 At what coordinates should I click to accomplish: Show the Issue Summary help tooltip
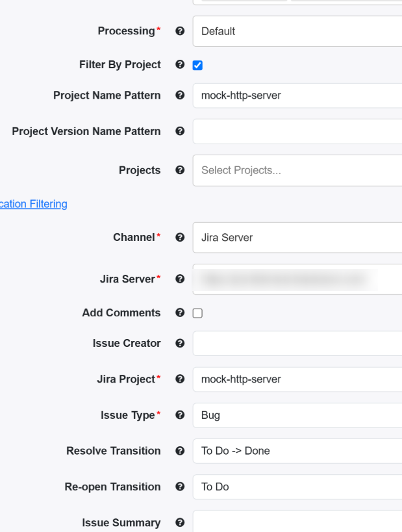pos(180,522)
